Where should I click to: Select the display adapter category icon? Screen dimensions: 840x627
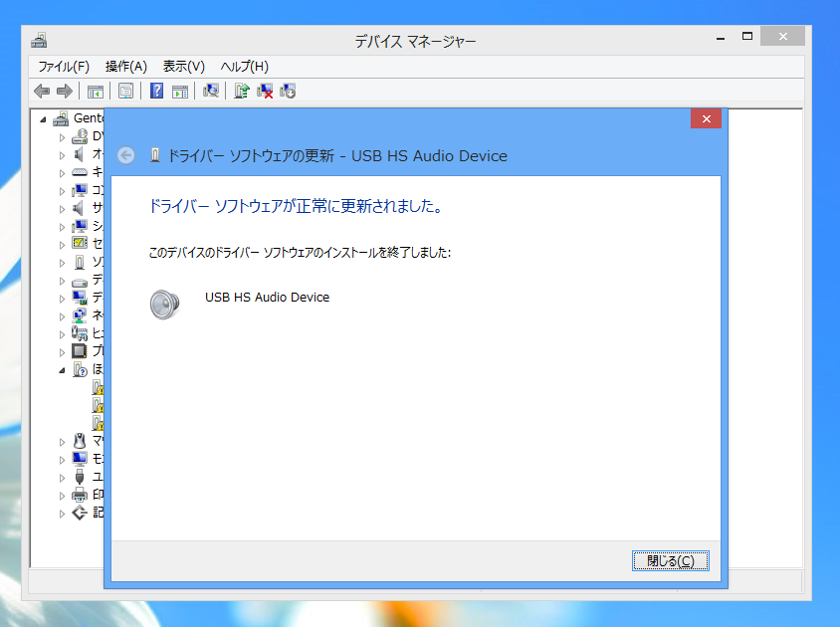[80, 297]
